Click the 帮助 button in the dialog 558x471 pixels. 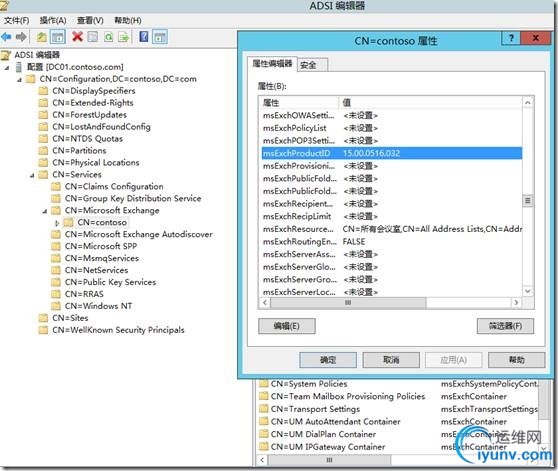516,360
